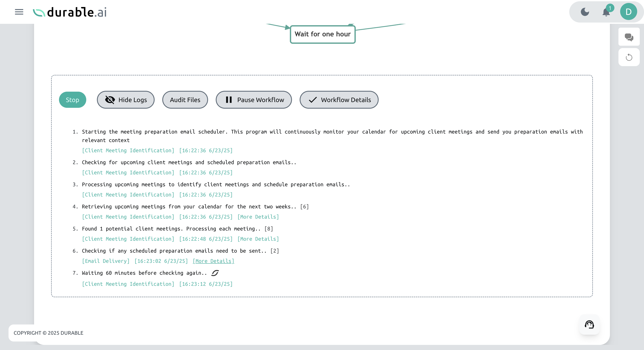Click the Email Delivery log tag
Screen dimensions: 644x350
tap(105, 261)
